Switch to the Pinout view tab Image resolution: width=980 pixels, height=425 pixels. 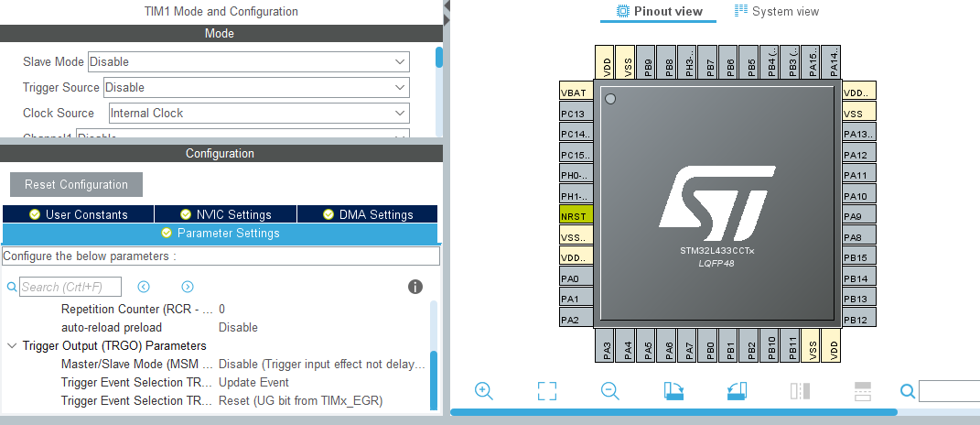click(x=659, y=11)
